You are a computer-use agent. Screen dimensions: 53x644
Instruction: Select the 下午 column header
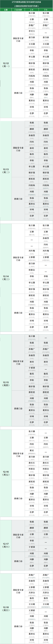click(x=46, y=10)
